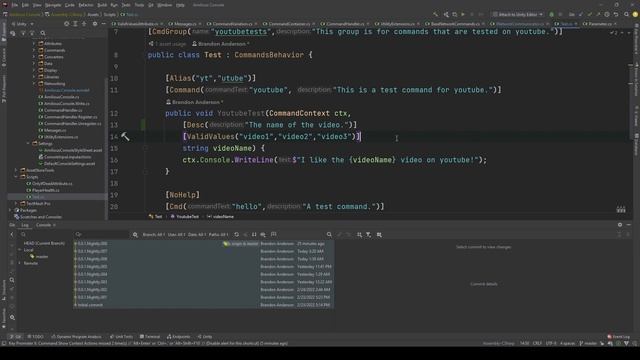Open the View menu
The width and height of the screenshot is (640, 360).
(37, 5)
